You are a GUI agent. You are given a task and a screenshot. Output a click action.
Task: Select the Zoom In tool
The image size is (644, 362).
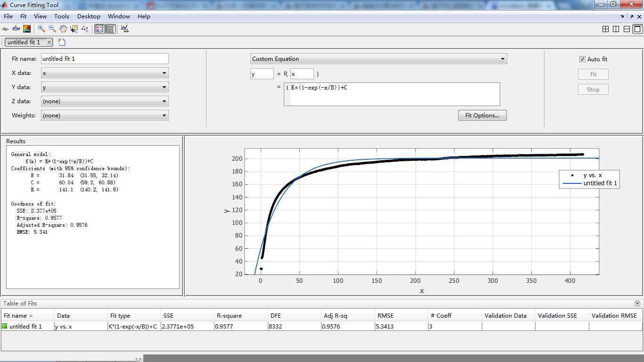click(41, 29)
